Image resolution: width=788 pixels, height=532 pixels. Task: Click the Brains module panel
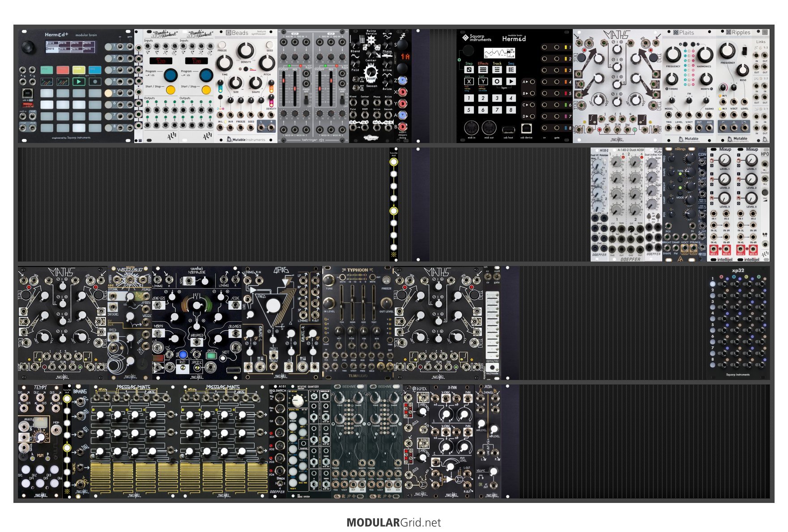click(81, 441)
